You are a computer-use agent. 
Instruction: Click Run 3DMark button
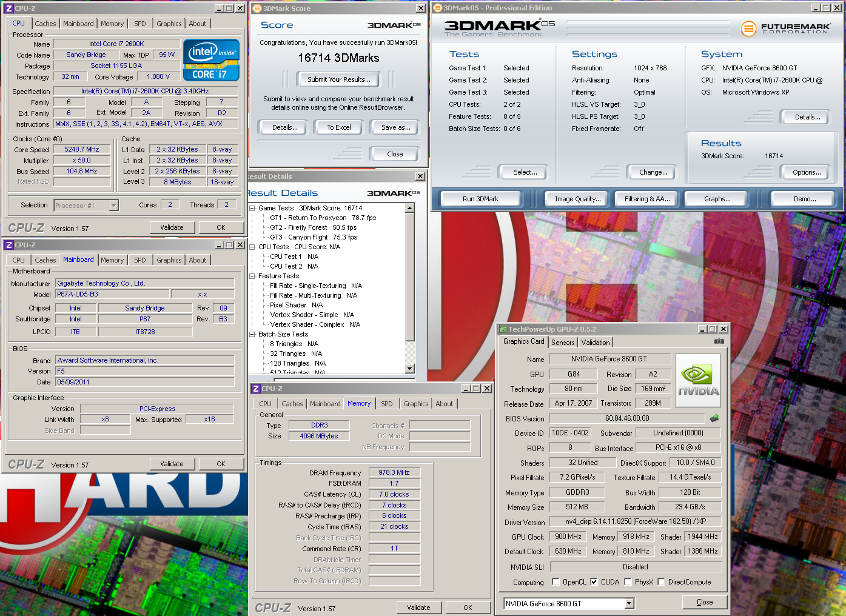pos(480,199)
